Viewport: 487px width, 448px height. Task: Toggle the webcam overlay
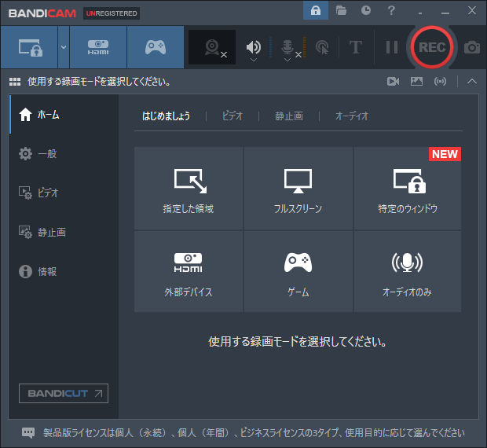[212, 47]
